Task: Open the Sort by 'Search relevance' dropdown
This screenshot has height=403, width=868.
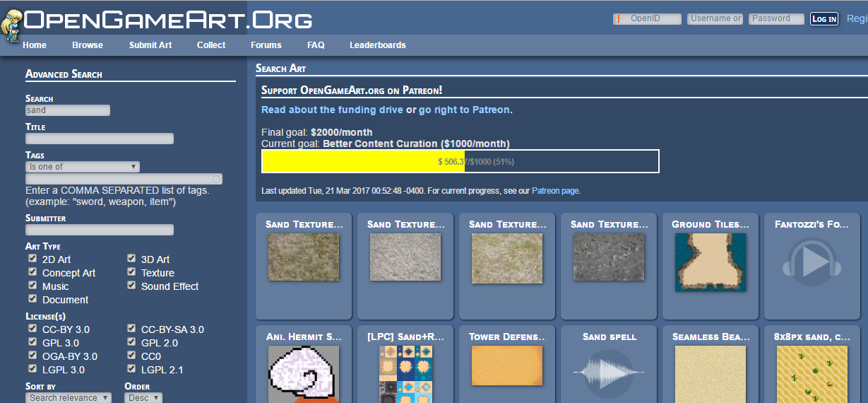Action: click(69, 398)
